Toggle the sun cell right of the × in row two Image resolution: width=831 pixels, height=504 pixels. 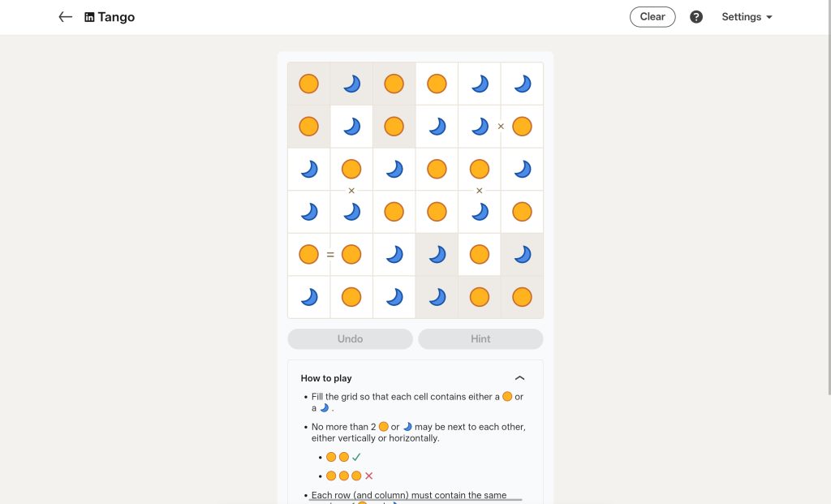click(522, 126)
